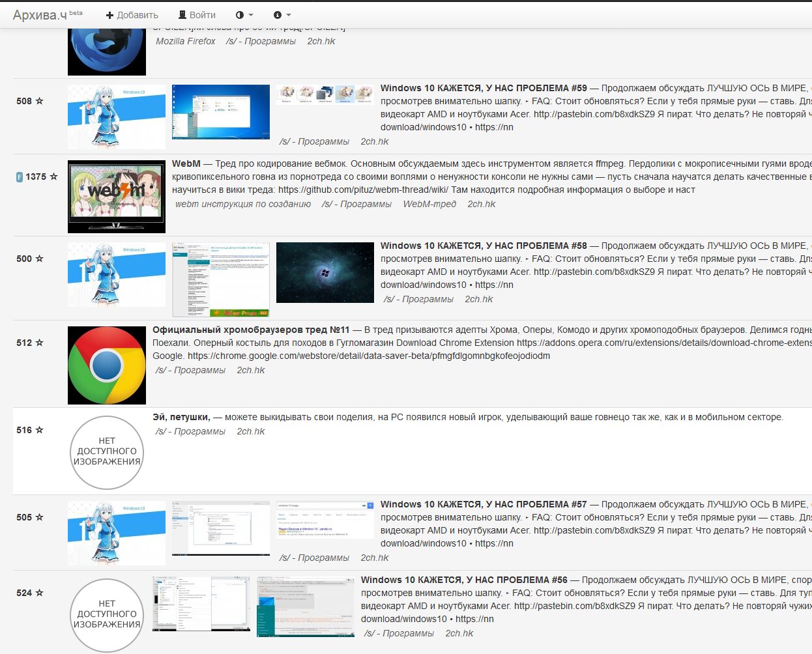The image size is (812, 654).
Task: Open anime girl thumbnail of Windows 10 #57
Action: point(117,533)
